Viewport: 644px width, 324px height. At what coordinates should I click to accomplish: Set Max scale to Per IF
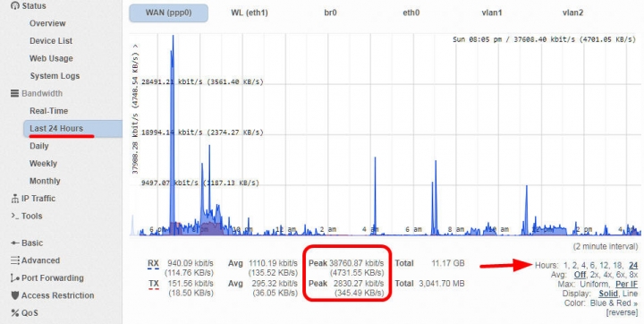click(x=626, y=284)
